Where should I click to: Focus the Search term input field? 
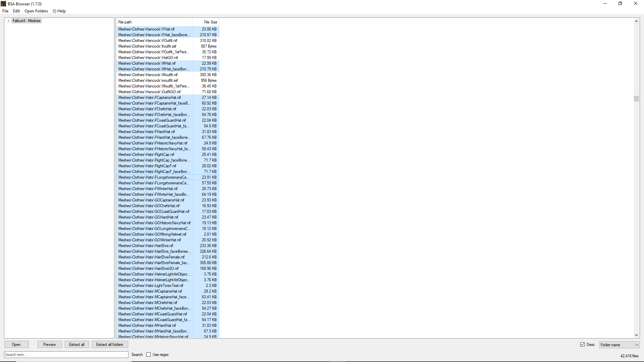pos(66,355)
